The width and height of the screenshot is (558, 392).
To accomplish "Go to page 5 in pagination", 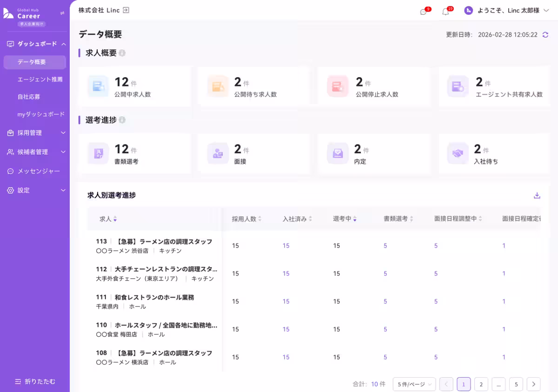I will coord(516,384).
